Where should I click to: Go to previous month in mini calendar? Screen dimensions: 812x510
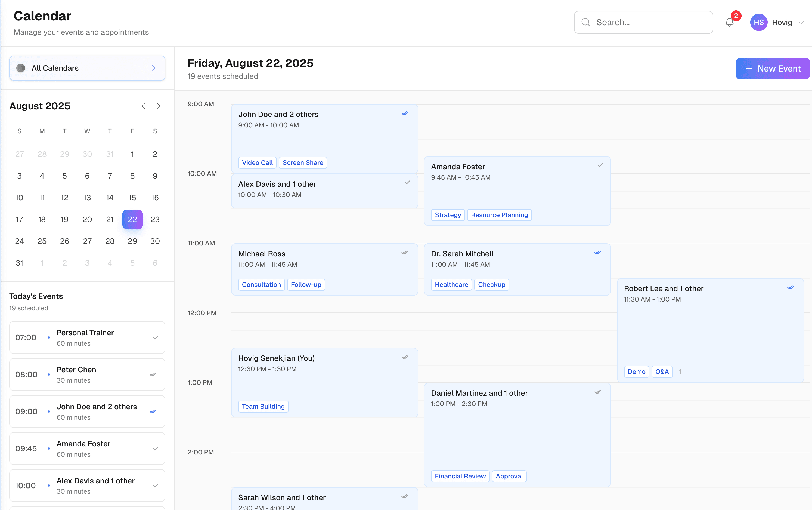point(144,106)
